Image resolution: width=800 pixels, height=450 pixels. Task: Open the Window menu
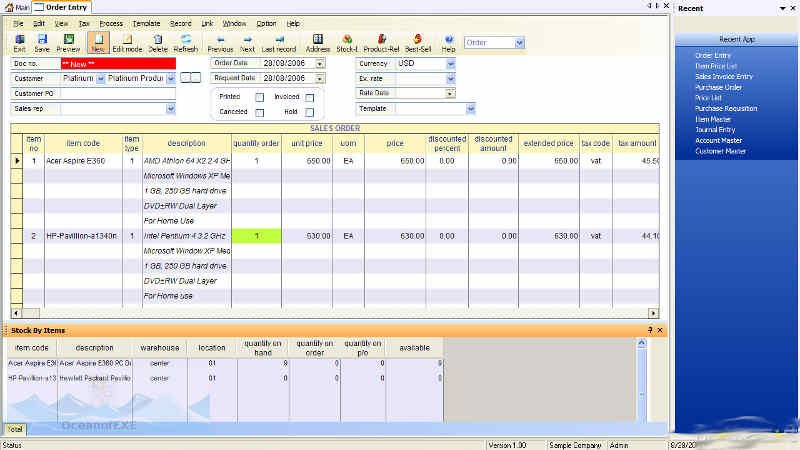234,23
